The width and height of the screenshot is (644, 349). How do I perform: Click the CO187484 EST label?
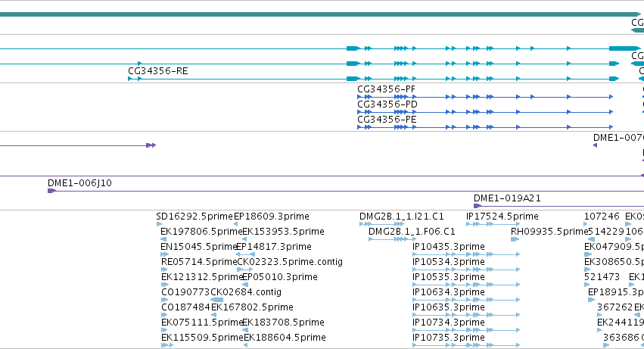click(x=186, y=308)
